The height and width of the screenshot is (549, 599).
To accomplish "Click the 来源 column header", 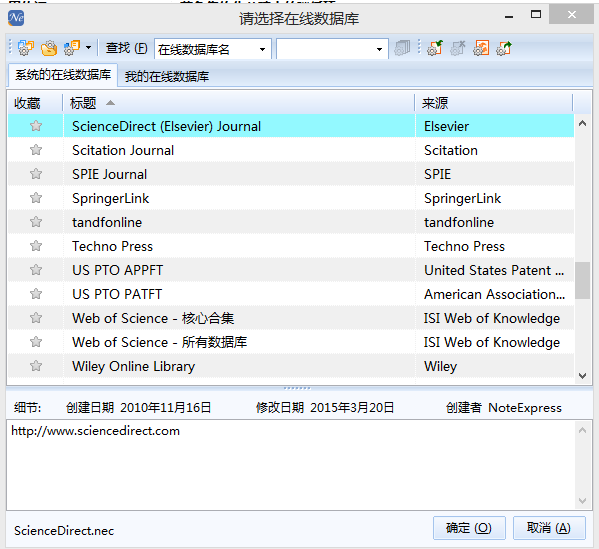I will pyautogui.click(x=494, y=103).
